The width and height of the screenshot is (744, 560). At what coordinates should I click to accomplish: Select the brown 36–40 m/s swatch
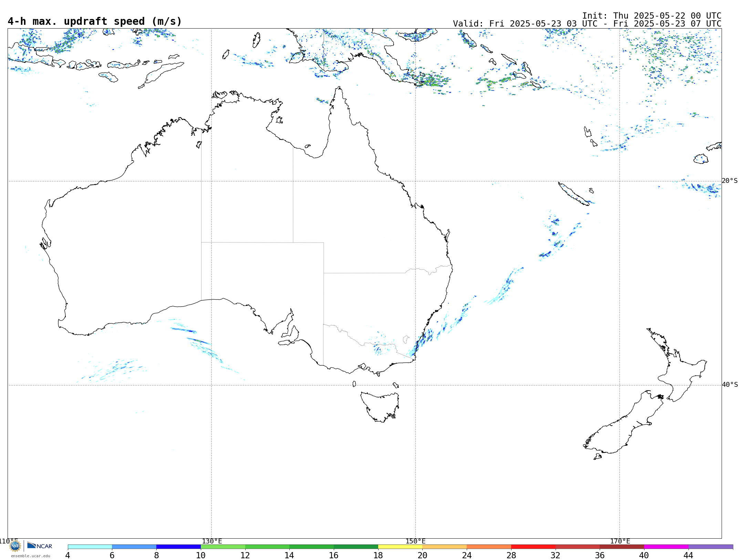(x=622, y=547)
